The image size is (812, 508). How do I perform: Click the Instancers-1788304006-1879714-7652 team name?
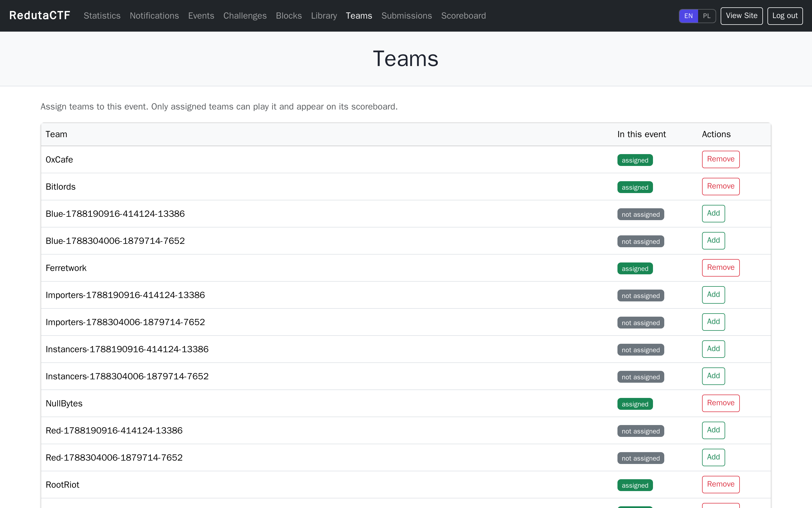point(127,376)
